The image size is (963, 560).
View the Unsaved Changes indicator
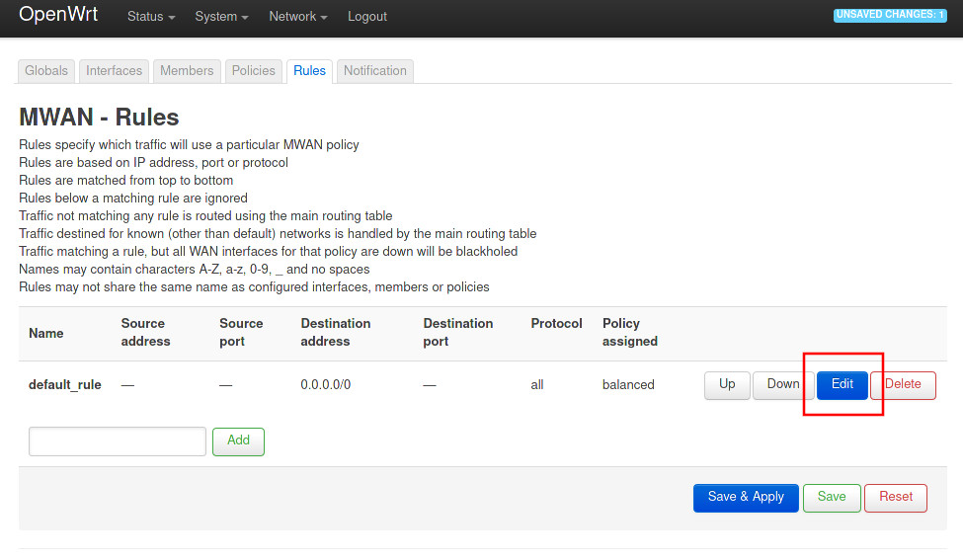[x=889, y=15]
